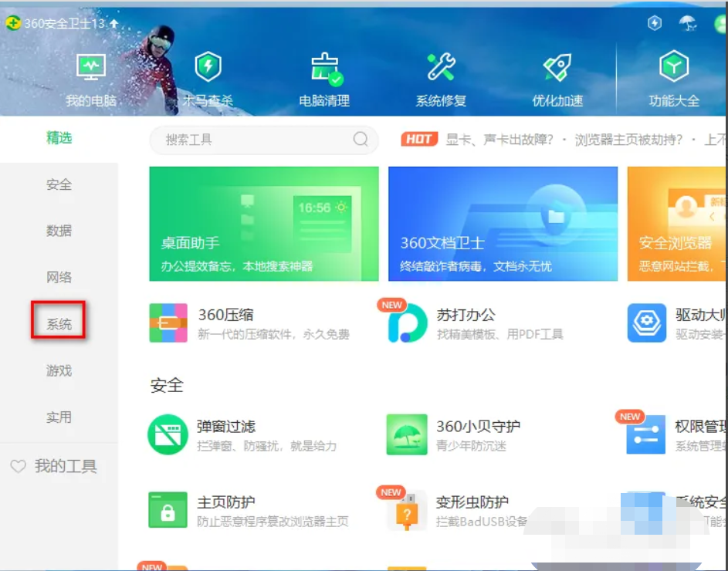Image resolution: width=728 pixels, height=571 pixels.
Task: Open the 功能大全 cube icon
Action: pos(674,66)
